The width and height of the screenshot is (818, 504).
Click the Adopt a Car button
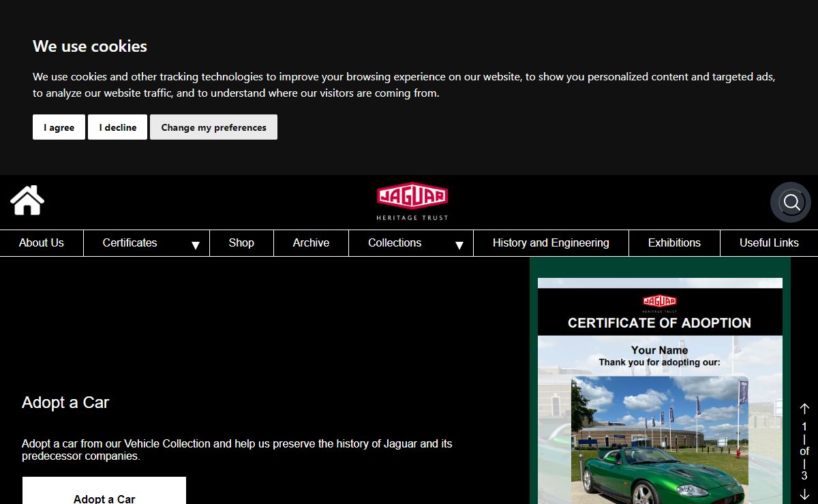[x=104, y=491]
